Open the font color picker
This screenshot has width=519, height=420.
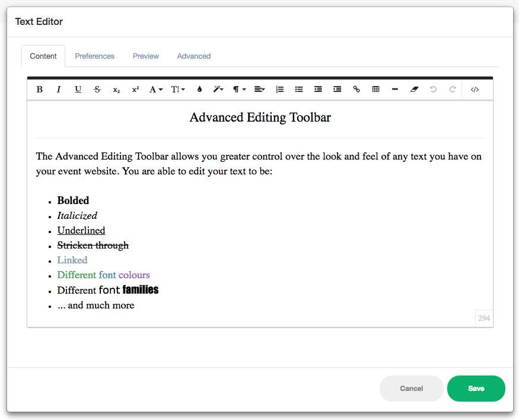point(199,89)
